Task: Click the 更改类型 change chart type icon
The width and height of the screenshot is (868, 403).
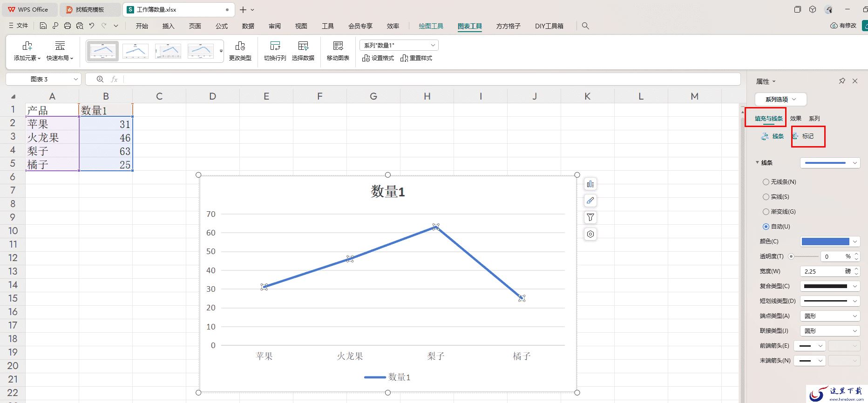Action: pyautogui.click(x=240, y=46)
